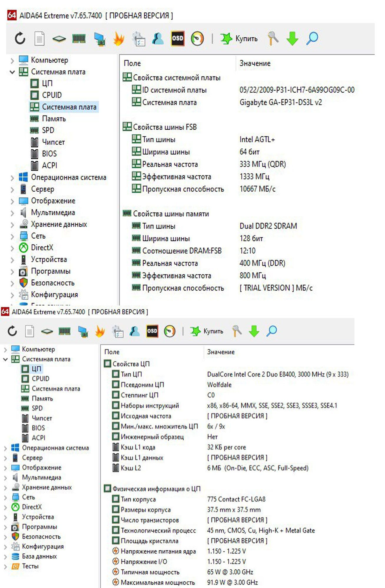Expand Тесты node in lower window tree
The width and height of the screenshot is (385, 588).
[x=5, y=567]
